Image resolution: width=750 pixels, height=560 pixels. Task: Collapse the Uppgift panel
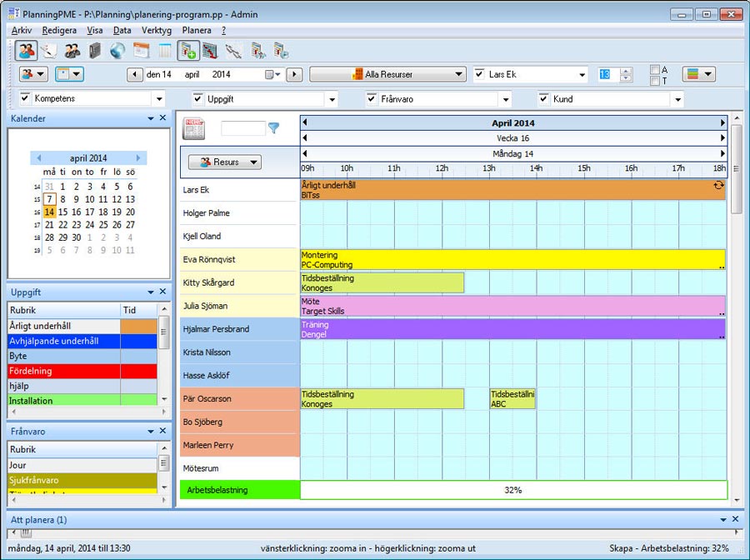click(x=151, y=292)
